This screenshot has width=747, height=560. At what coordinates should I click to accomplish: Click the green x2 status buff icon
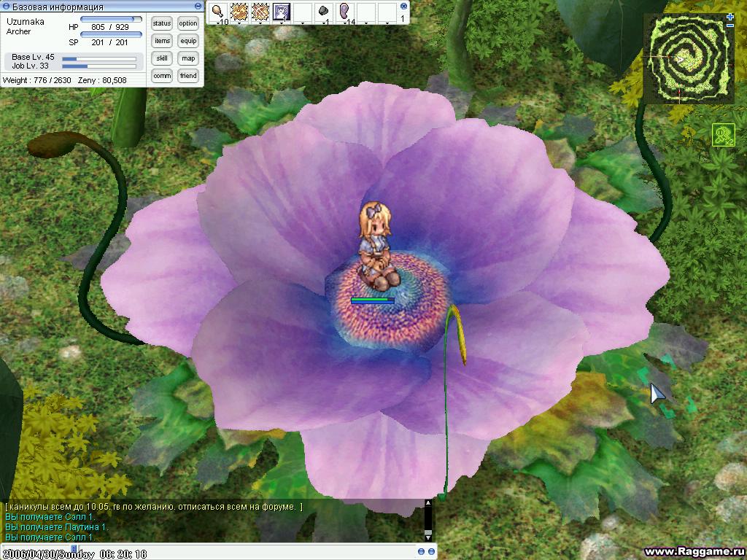point(723,135)
